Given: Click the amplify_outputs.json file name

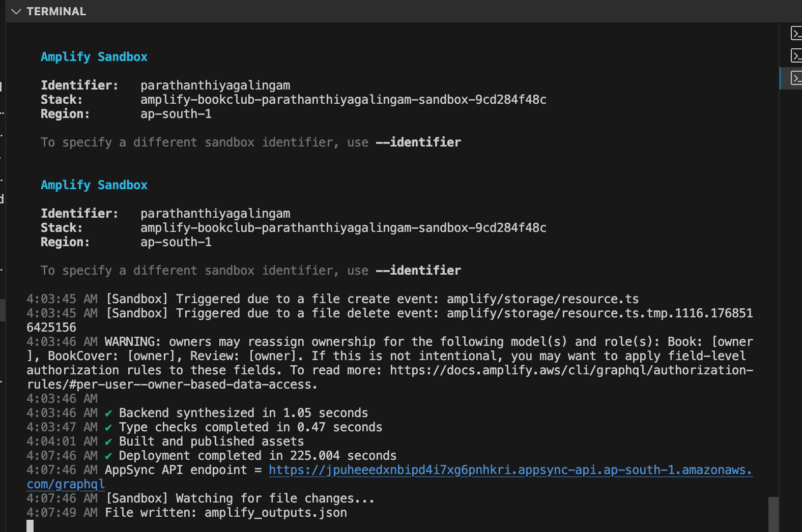Looking at the screenshot, I should pyautogui.click(x=275, y=513).
